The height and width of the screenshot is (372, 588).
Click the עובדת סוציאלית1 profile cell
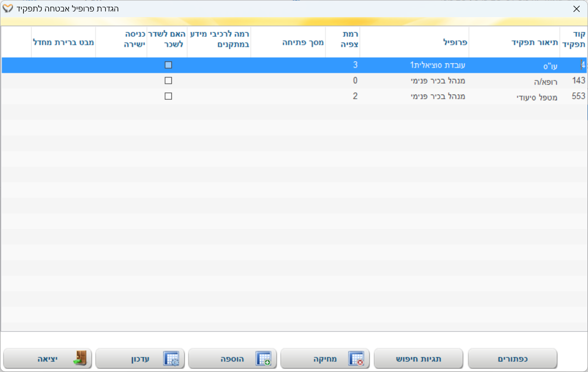pyautogui.click(x=437, y=65)
